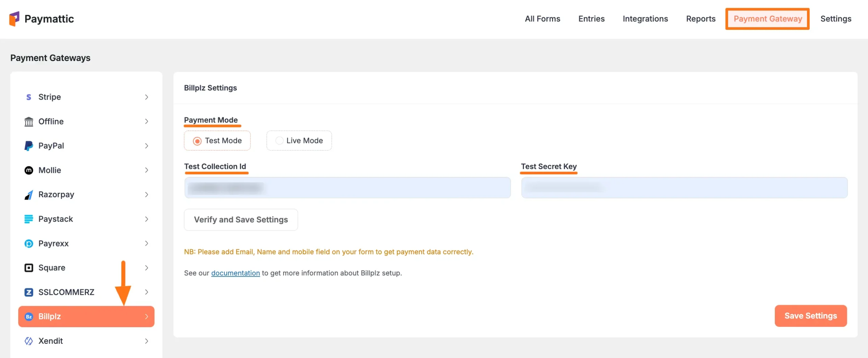Navigate to the Entries page
Viewport: 868px width, 358px height.
pos(591,19)
